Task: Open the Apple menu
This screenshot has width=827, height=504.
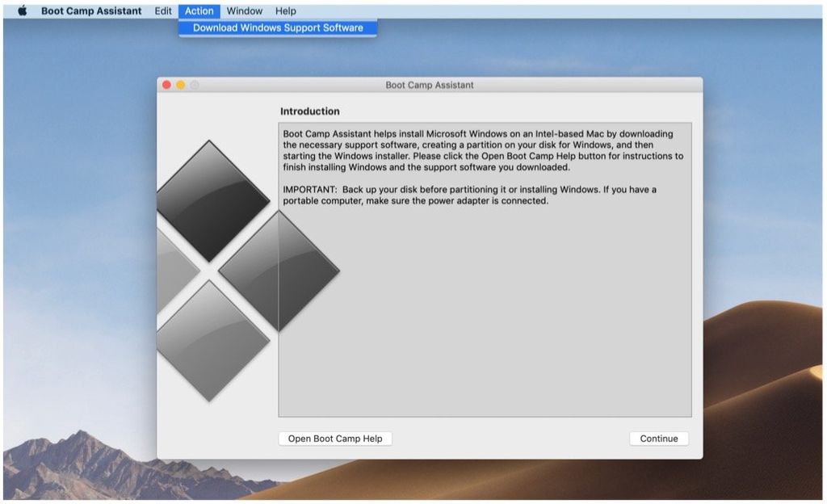Action: point(23,10)
